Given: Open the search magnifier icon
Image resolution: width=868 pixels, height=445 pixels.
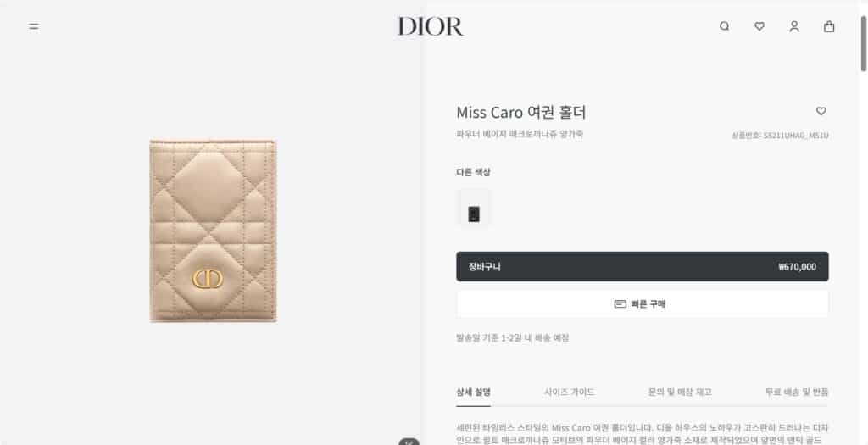Looking at the screenshot, I should tap(724, 26).
